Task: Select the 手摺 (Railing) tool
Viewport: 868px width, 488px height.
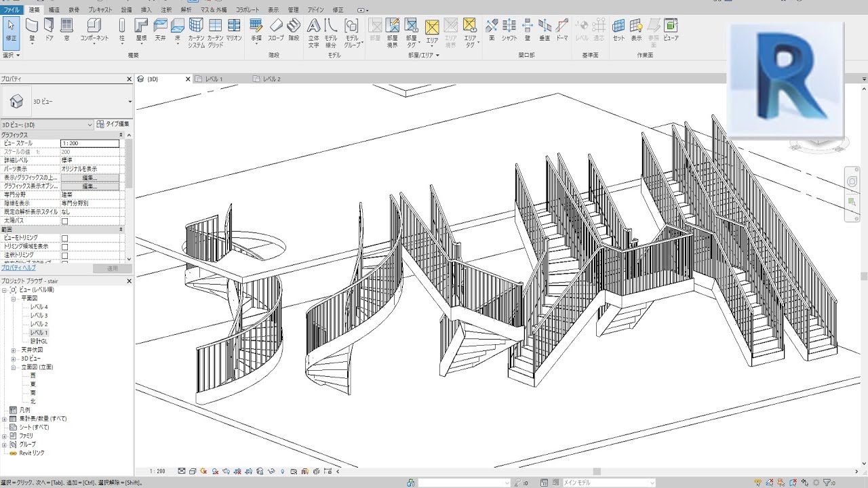Action: coord(256,30)
